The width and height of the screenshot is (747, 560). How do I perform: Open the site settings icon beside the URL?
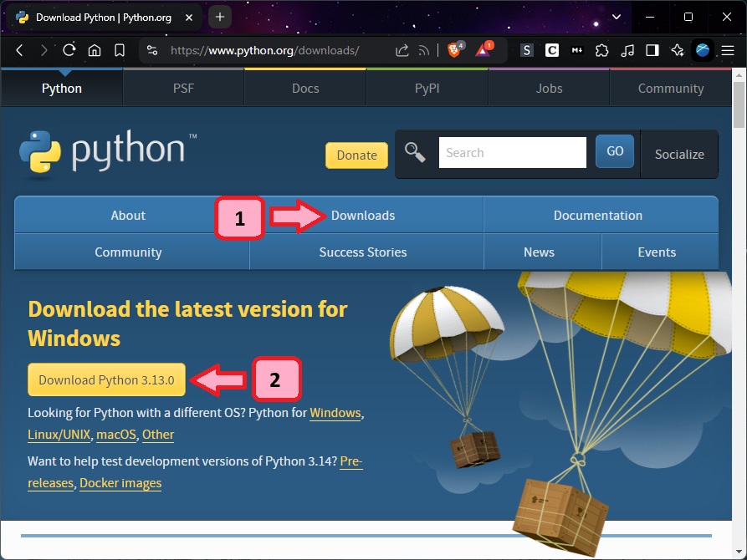point(151,50)
